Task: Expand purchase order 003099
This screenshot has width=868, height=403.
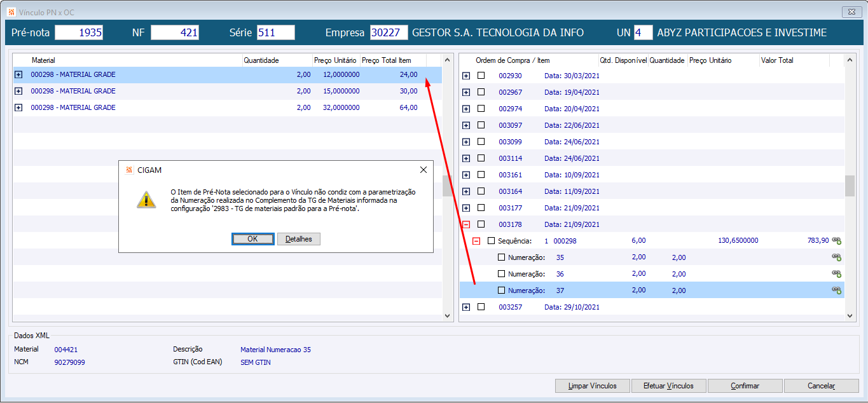Action: (x=466, y=142)
